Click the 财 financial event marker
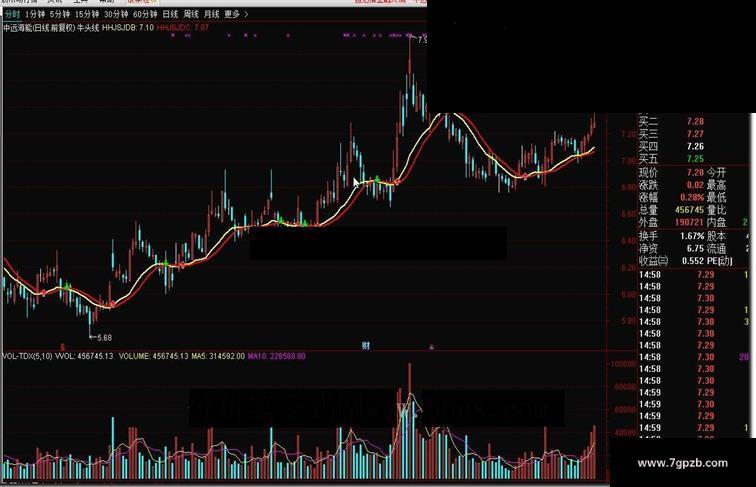 365,345
